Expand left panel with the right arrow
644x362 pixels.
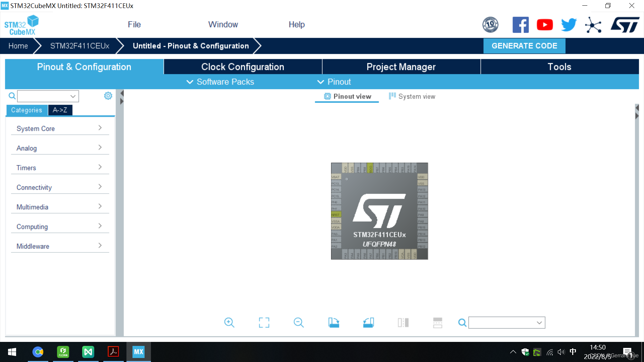pyautogui.click(x=122, y=101)
